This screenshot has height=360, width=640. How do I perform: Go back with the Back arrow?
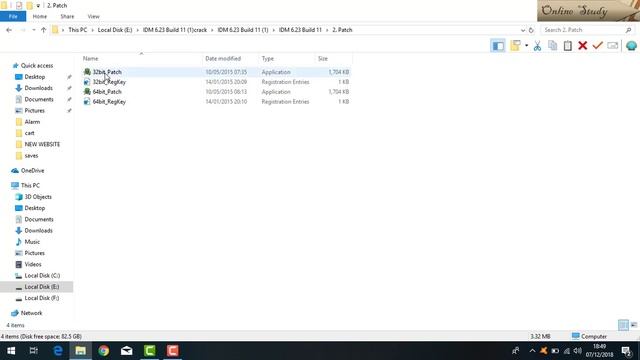[9, 30]
